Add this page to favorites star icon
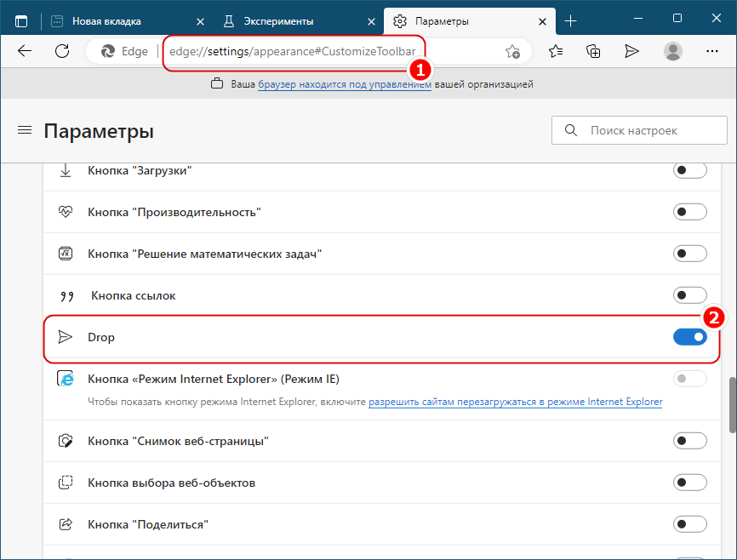Viewport: 737px width, 560px height. pyautogui.click(x=512, y=51)
